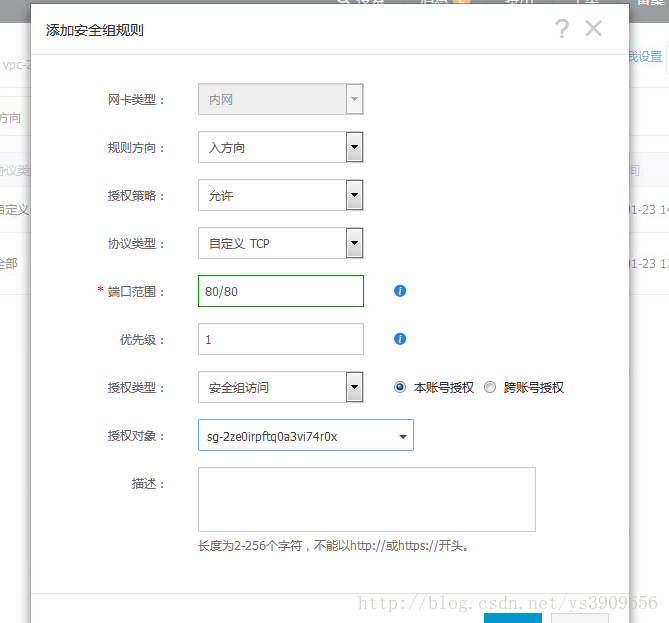Close the 添加安全组规则 dialog with the X
This screenshot has height=623, width=669.
(x=594, y=29)
